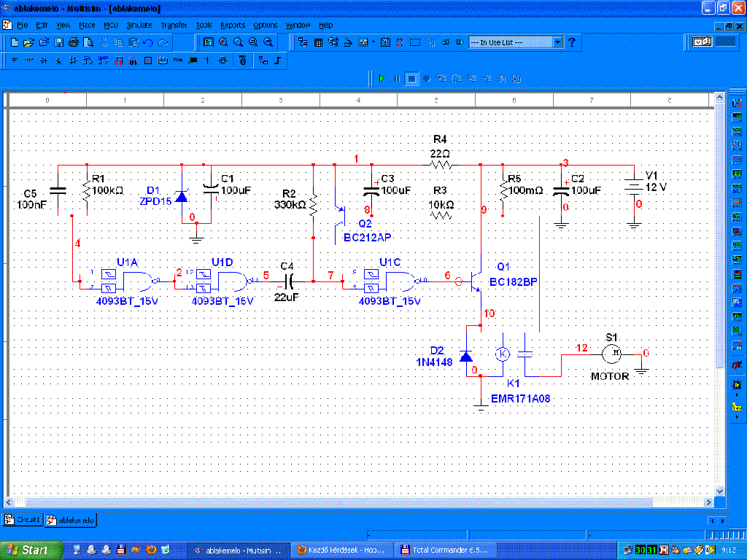
Task: Open the File menu
Action: 23,26
